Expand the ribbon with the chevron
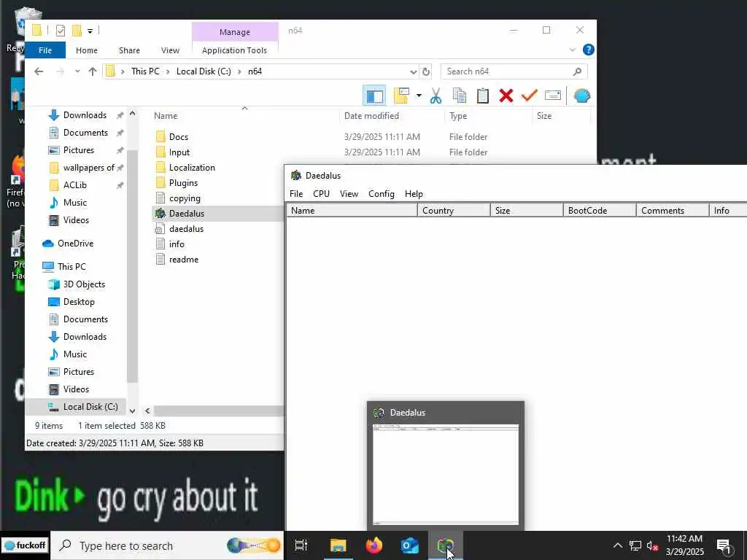This screenshot has width=747, height=560. tap(572, 50)
